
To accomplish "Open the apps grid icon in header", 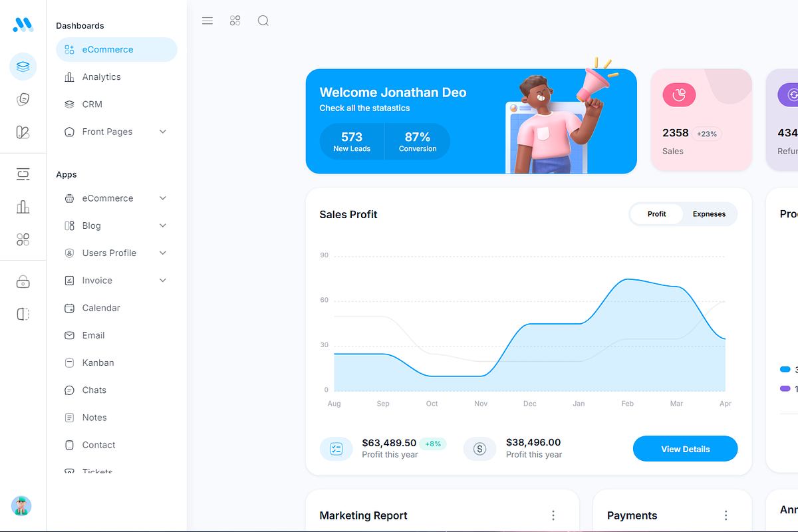I will [235, 21].
